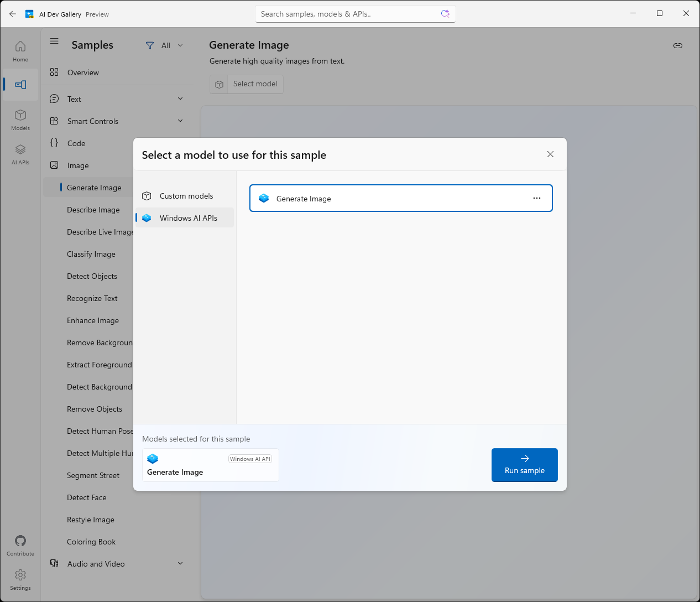Click the Generate Image model card icon

tap(264, 198)
